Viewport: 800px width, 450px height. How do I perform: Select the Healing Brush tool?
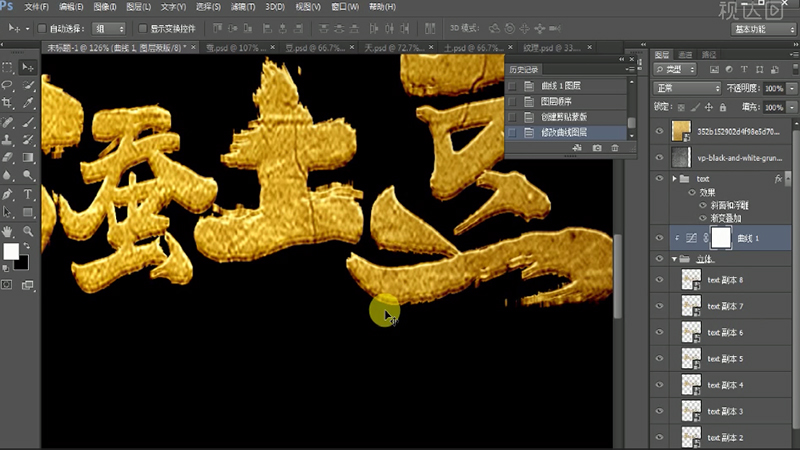[8, 121]
